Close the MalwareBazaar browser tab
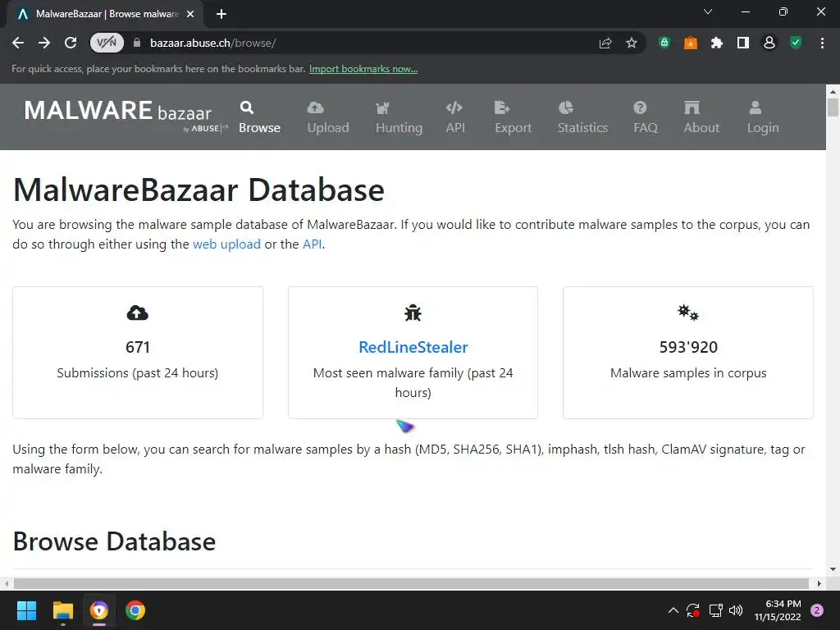The image size is (840, 630). [x=190, y=14]
